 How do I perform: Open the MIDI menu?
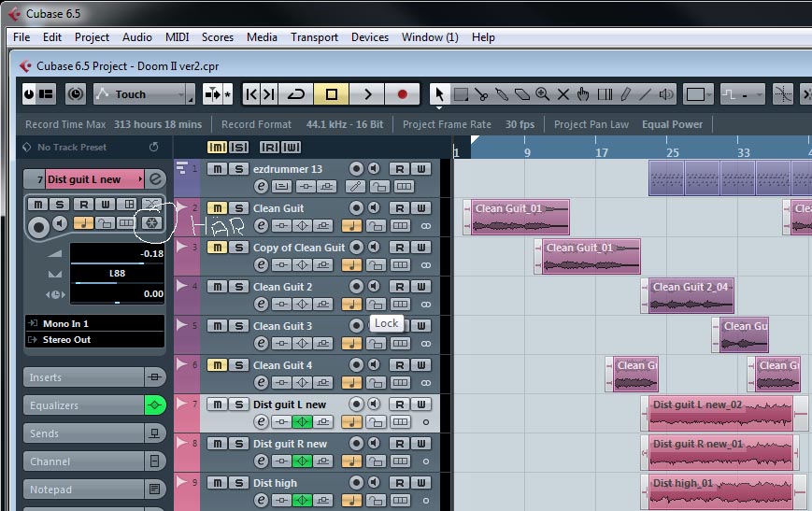coord(177,37)
